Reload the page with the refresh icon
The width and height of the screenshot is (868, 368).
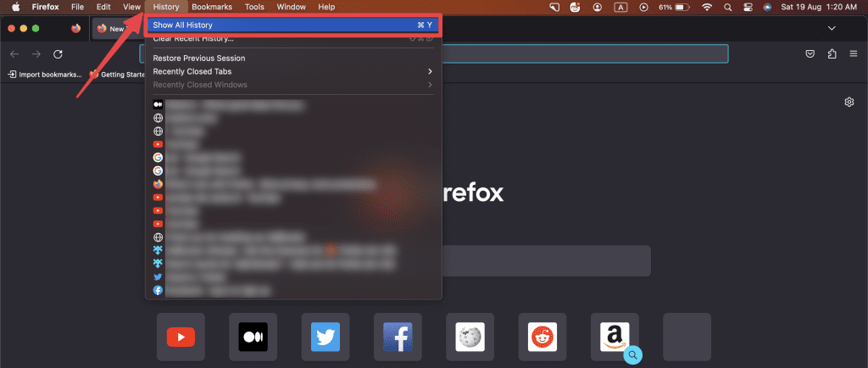(58, 53)
